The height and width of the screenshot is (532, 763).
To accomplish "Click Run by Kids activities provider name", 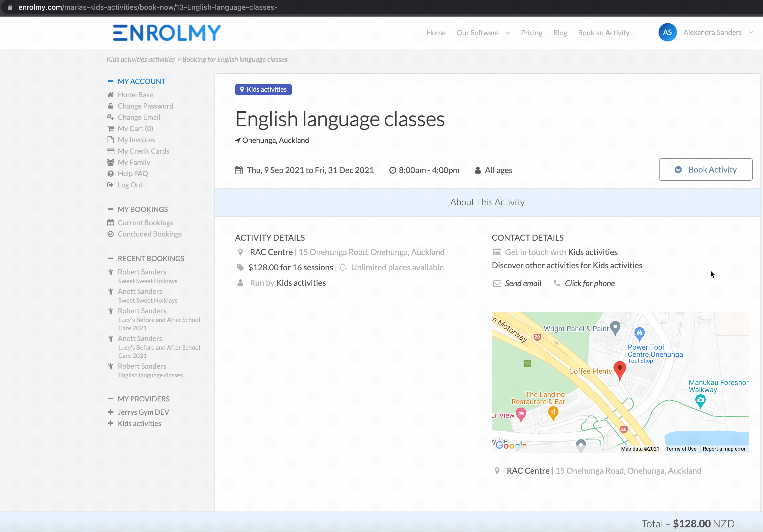I will pos(301,283).
